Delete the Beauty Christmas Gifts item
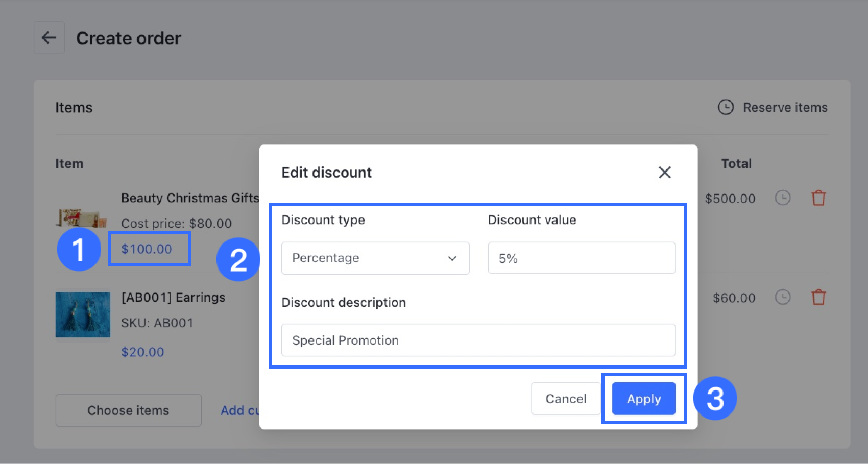Image resolution: width=868 pixels, height=464 pixels. tap(818, 198)
